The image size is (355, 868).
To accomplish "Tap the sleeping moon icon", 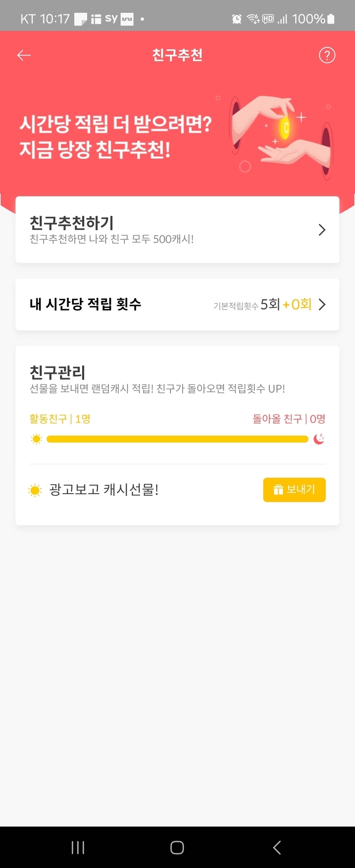I will (x=319, y=439).
